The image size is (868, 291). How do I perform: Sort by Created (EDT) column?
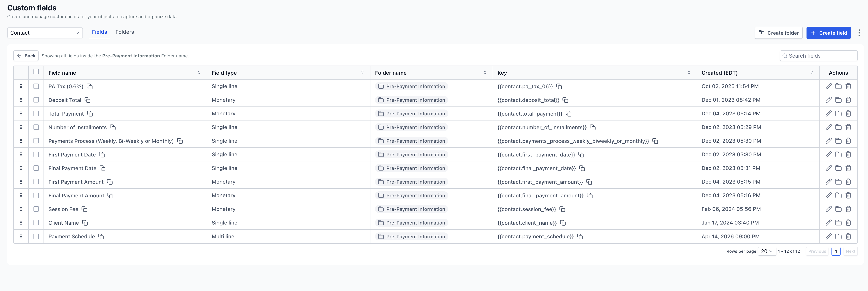pos(811,73)
